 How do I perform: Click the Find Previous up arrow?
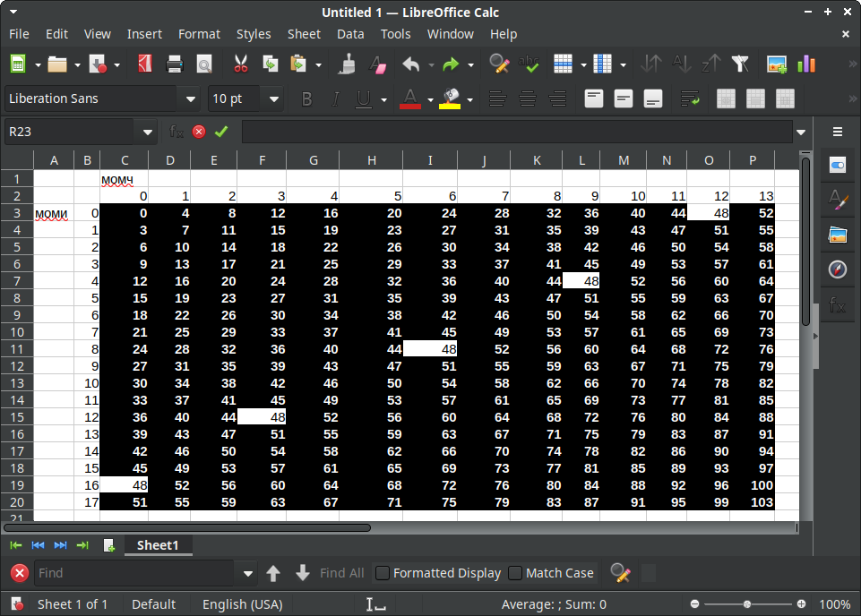[273, 573]
